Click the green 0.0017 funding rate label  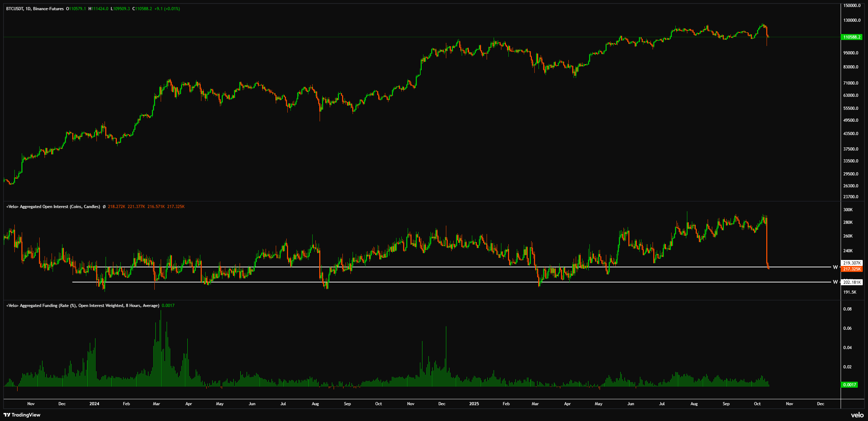tap(850, 385)
